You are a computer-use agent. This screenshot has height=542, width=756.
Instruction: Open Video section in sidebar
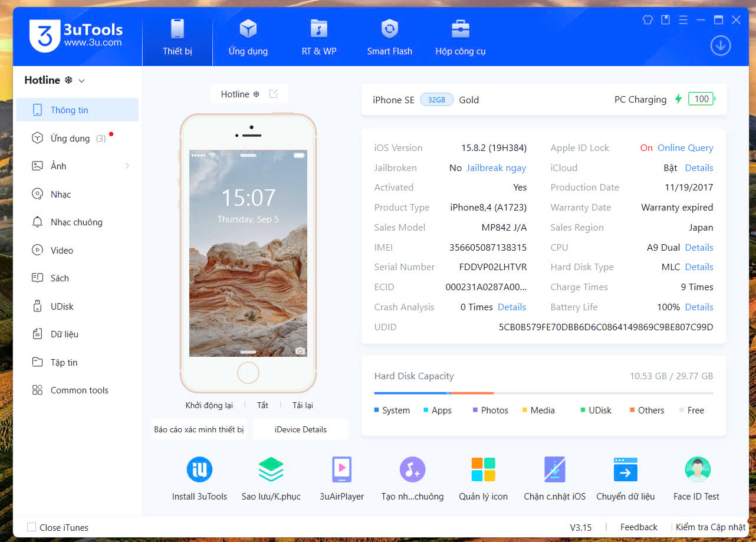[77, 250]
